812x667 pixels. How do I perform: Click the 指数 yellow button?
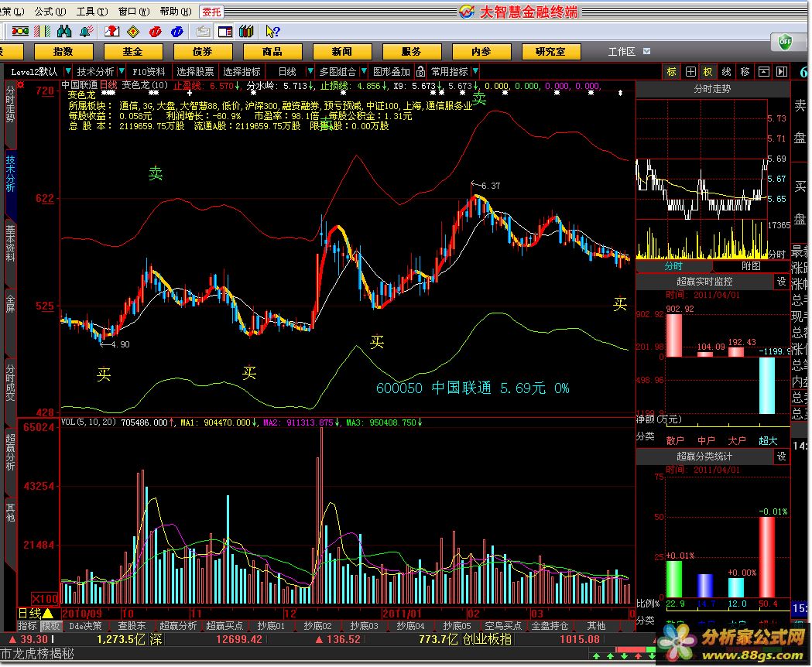[63, 52]
